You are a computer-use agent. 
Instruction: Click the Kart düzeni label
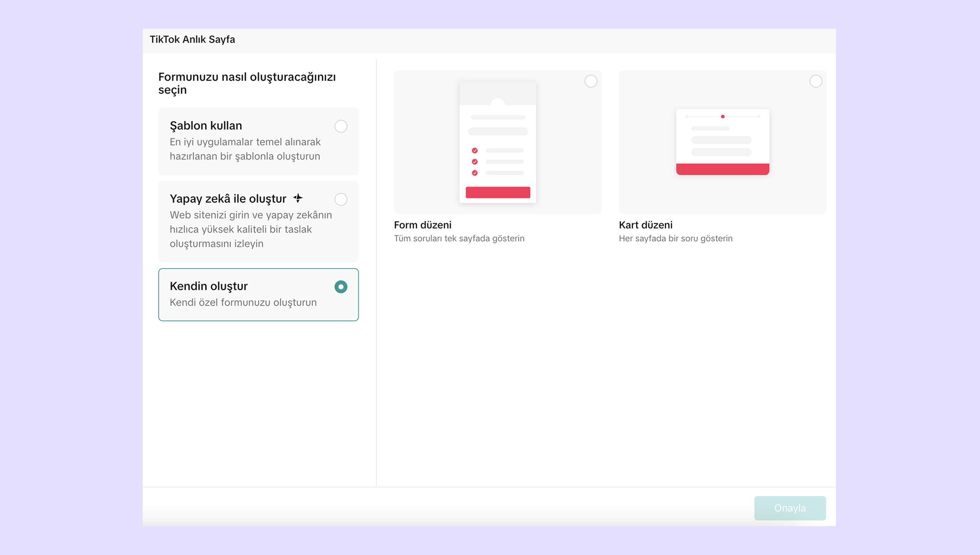[x=645, y=225]
